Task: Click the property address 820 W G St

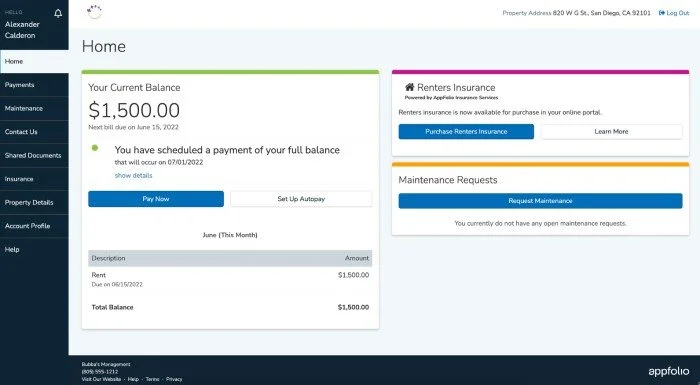Action: point(602,13)
